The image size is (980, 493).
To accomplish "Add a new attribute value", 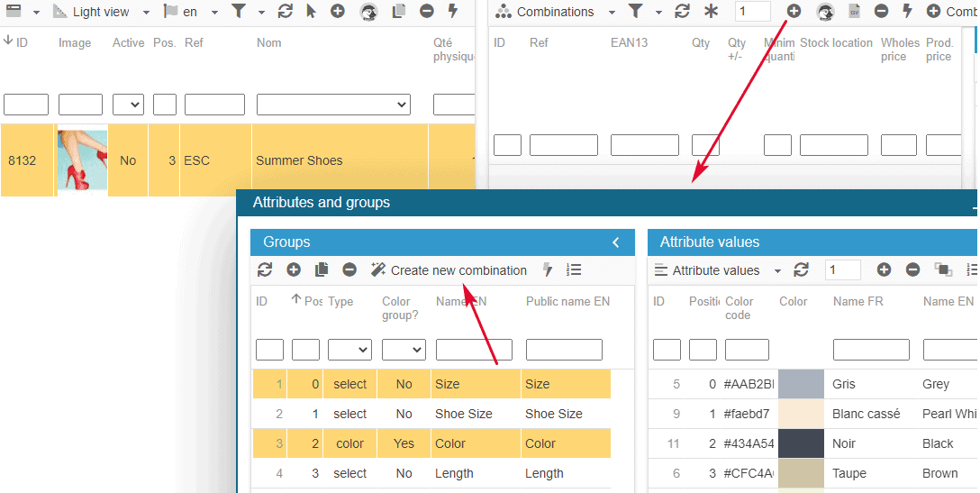I will (x=884, y=269).
